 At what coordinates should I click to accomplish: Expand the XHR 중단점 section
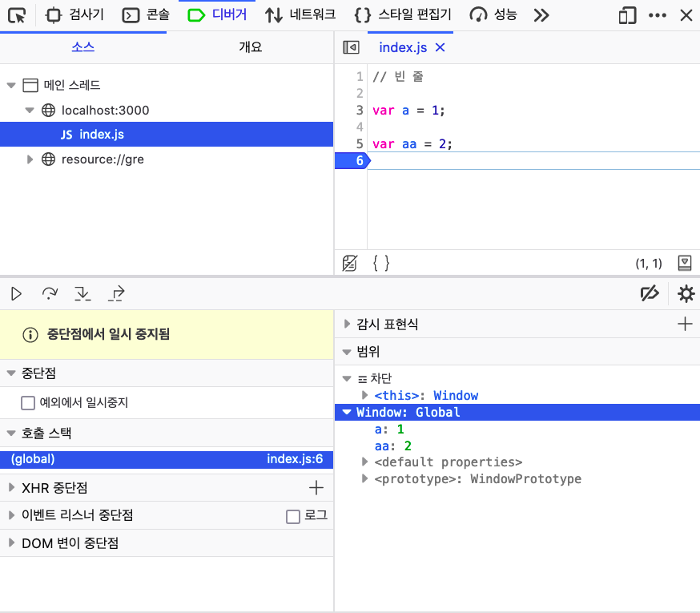coord(11,487)
